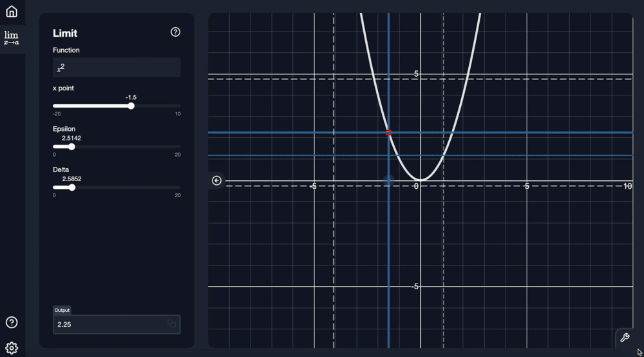The height and width of the screenshot is (357, 644).
Task: Open settings gear in sidebar
Action: (12, 348)
